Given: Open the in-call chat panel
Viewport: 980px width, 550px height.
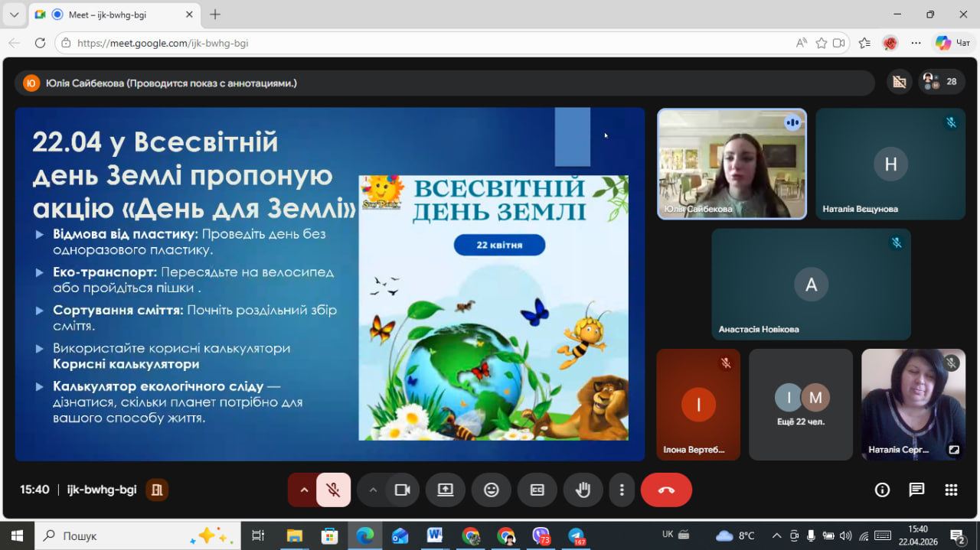Looking at the screenshot, I should click(x=916, y=490).
